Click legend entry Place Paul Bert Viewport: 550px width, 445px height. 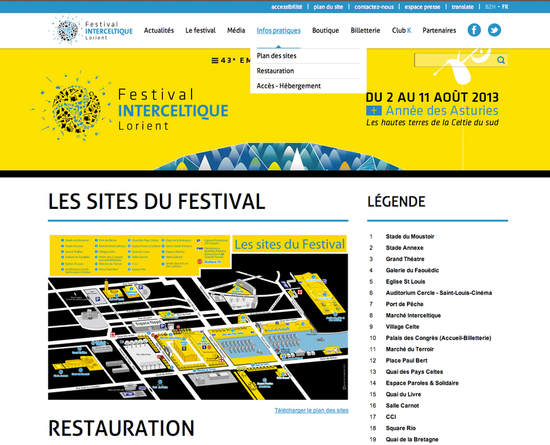(407, 360)
